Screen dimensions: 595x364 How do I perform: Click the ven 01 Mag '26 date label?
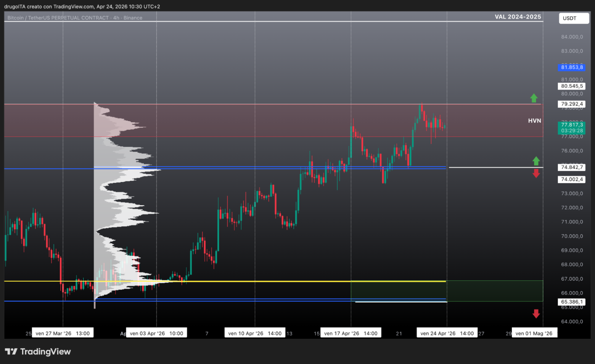[x=534, y=333]
